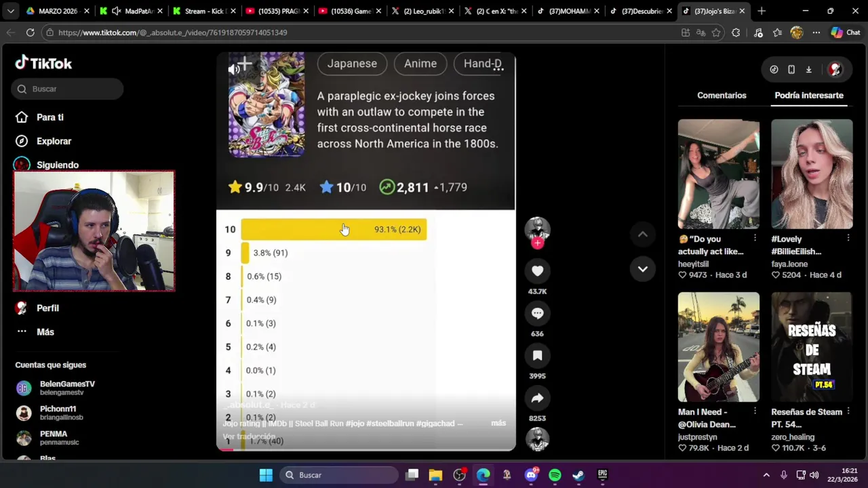This screenshot has height=488, width=868.
Task: Open Copilot Chat button
Action: (846, 33)
